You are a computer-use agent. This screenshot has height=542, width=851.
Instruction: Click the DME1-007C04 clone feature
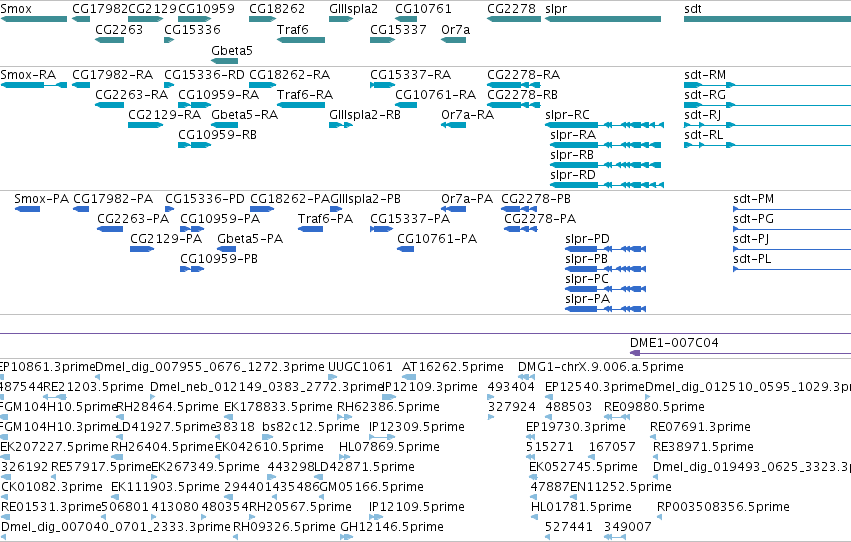740,353
